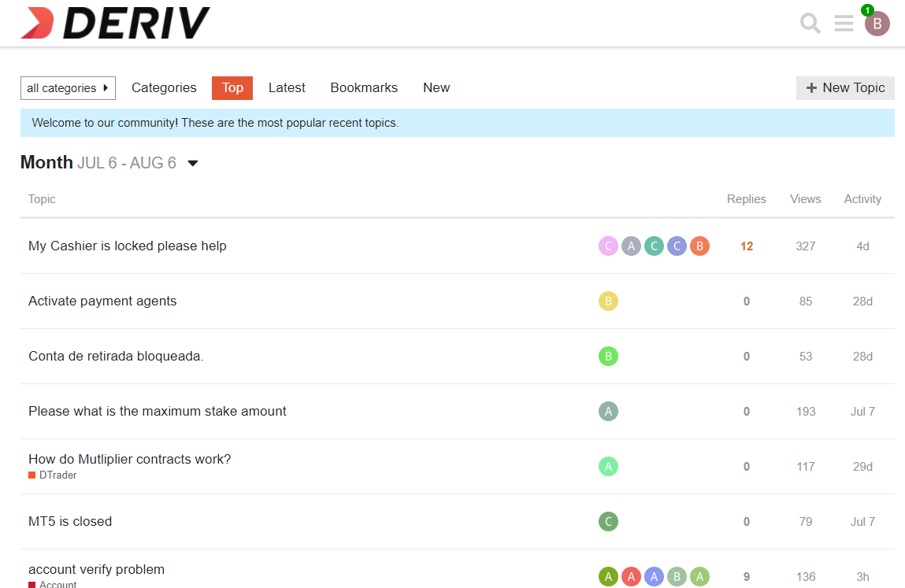Expand the Month period selector arrow
This screenshot has height=588, width=905.
tap(192, 163)
